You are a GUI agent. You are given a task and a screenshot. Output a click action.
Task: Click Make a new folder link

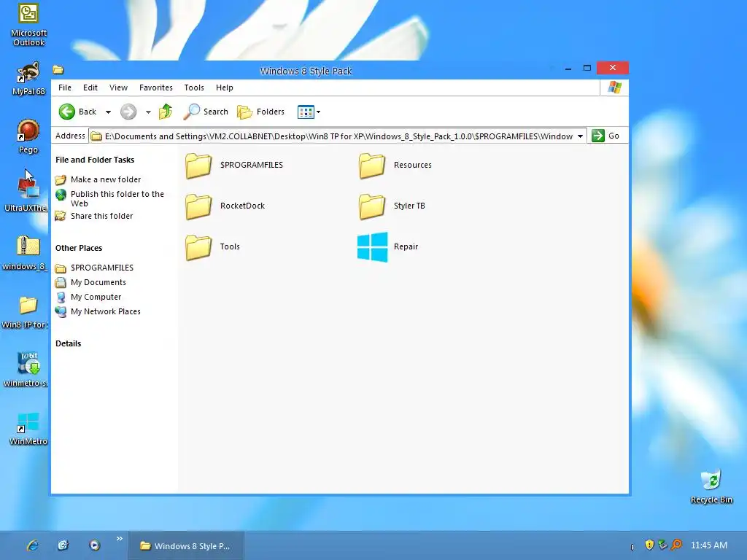pos(106,179)
